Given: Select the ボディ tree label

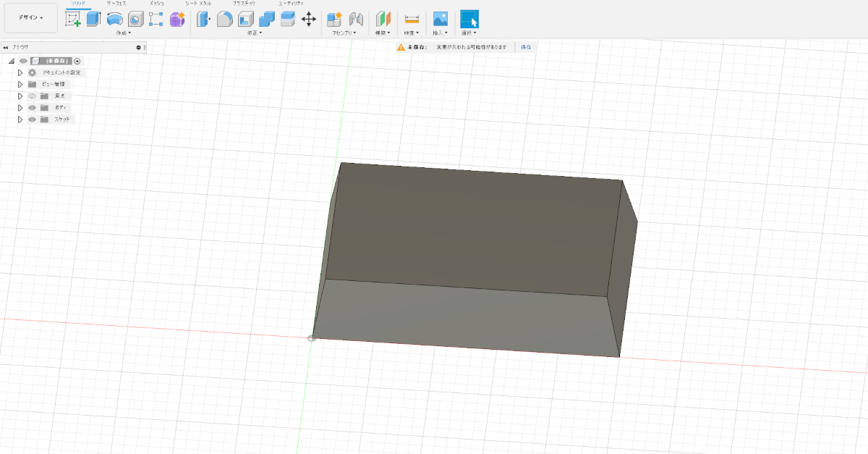Looking at the screenshot, I should click(61, 107).
